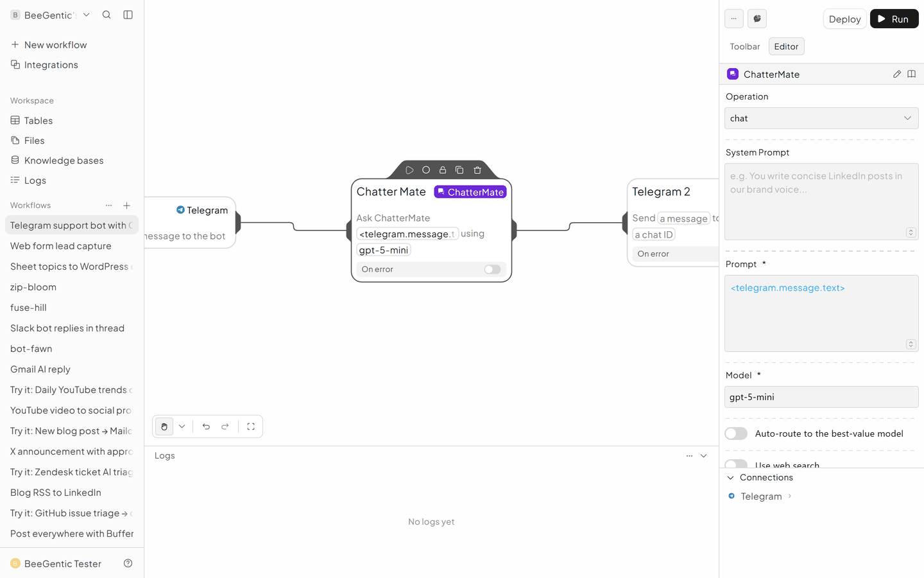Select the Telegram support bot workflow

click(x=72, y=225)
